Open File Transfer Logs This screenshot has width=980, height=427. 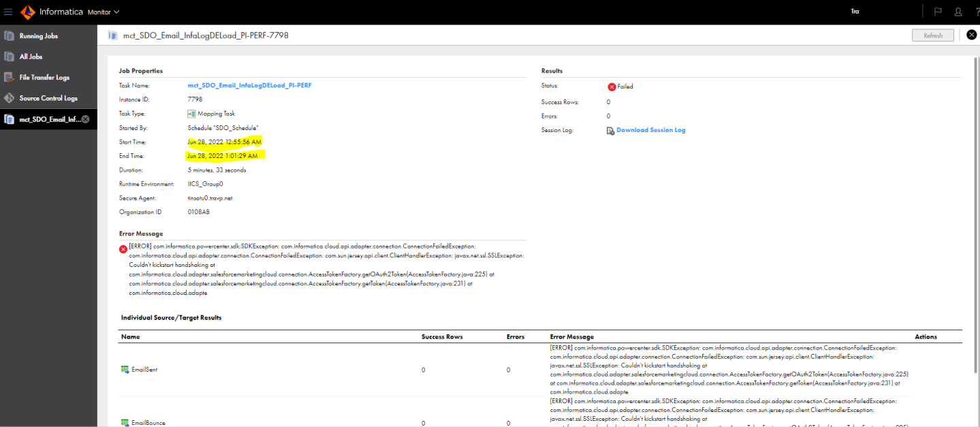(44, 78)
